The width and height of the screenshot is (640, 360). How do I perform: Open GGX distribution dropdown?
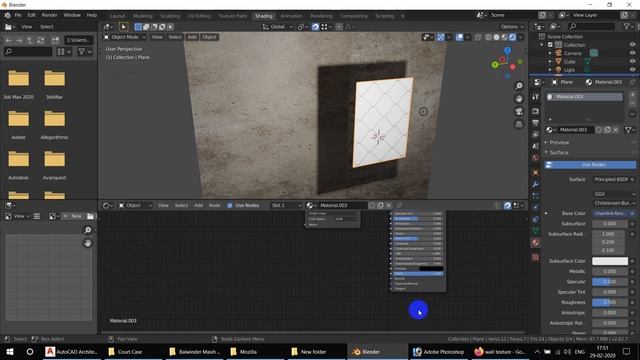coord(614,194)
